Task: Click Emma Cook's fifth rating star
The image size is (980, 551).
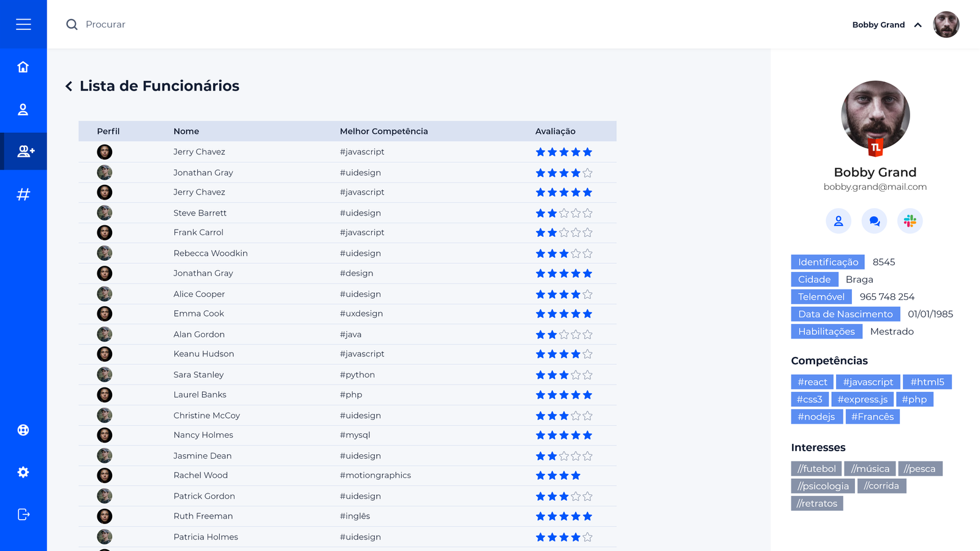Action: (x=587, y=314)
